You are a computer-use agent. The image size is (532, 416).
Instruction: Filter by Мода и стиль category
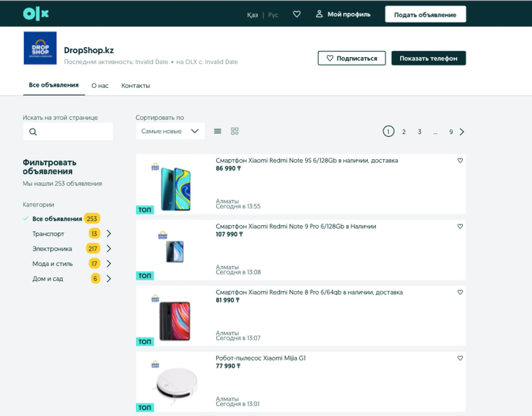[53, 264]
